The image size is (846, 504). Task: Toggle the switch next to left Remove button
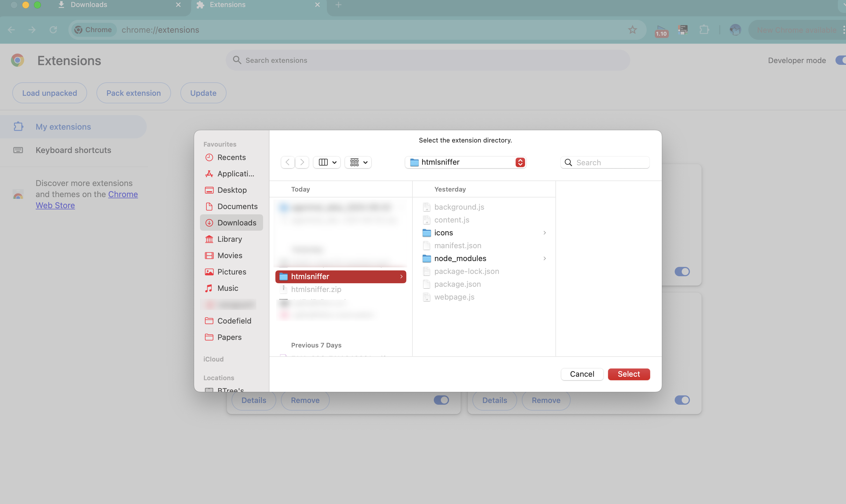[x=441, y=400]
